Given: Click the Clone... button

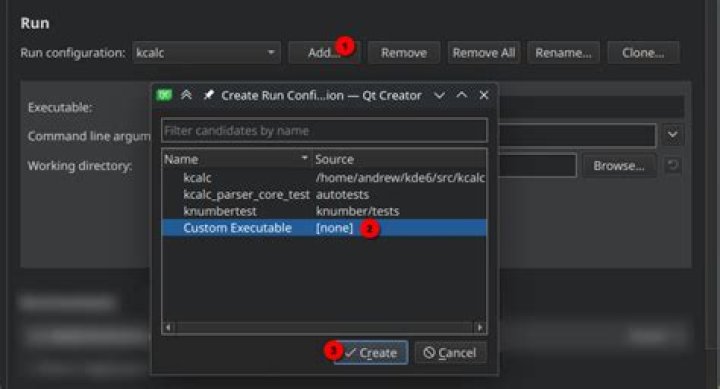Looking at the screenshot, I should 643,53.
